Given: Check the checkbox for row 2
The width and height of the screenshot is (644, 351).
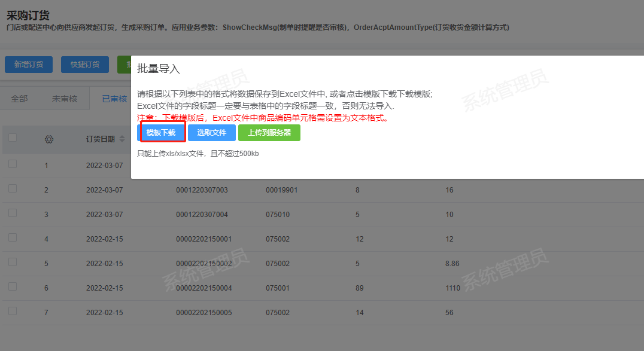Looking at the screenshot, I should point(13,188).
